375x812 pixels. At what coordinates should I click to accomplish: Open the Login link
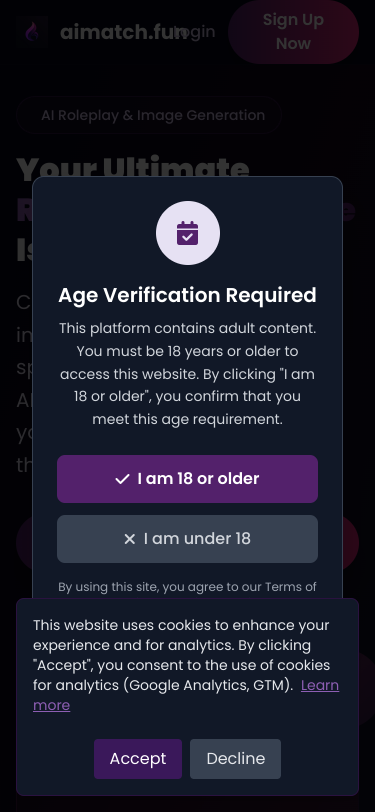tap(195, 32)
